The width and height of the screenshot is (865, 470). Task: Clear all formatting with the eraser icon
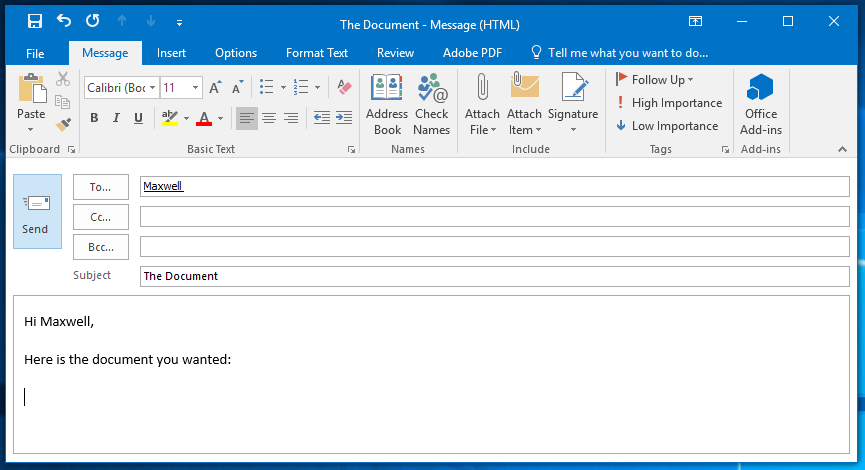click(x=344, y=87)
